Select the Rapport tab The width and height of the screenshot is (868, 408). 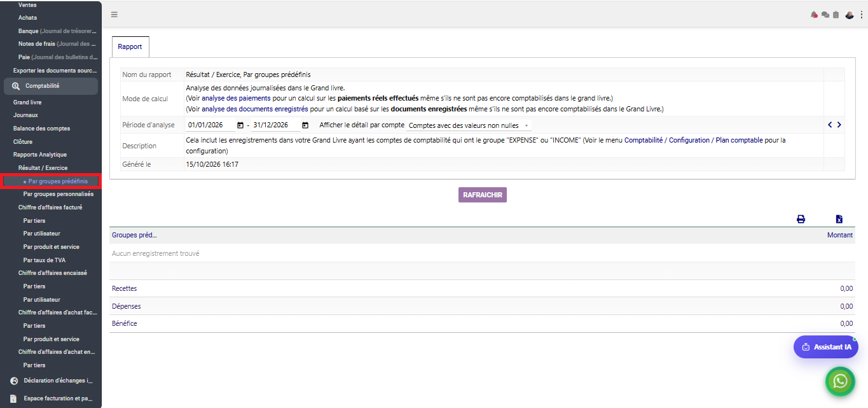pyautogui.click(x=130, y=47)
